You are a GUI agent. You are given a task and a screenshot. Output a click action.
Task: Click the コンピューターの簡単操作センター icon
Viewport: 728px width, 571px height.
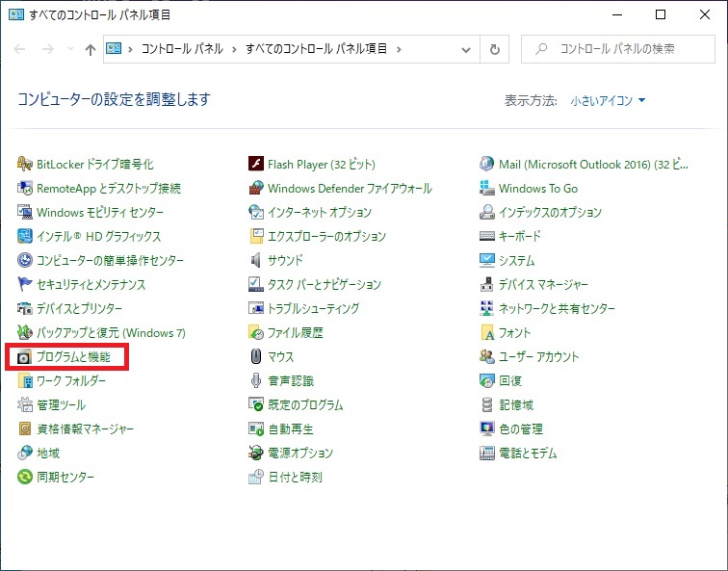[x=25, y=260]
